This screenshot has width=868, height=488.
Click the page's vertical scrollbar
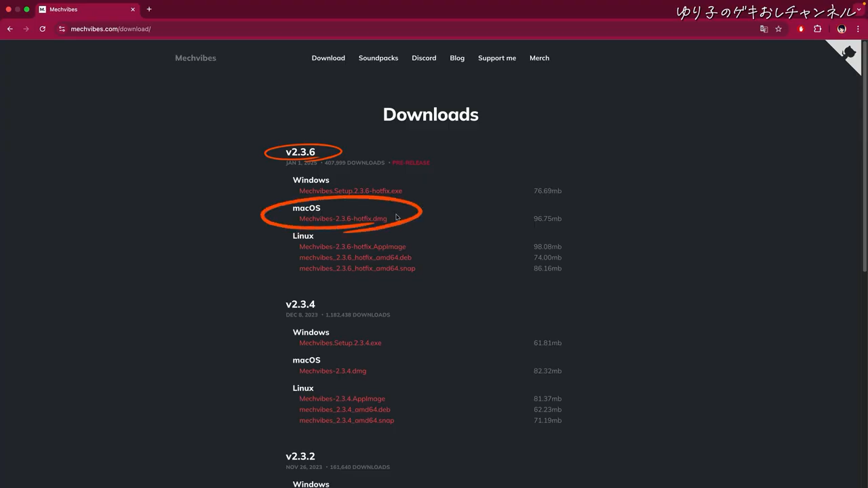pyautogui.click(x=865, y=156)
